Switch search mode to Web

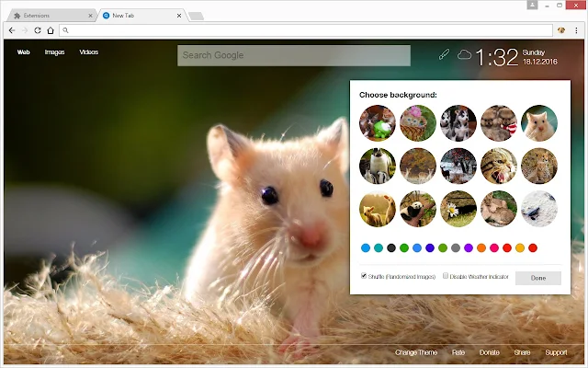click(23, 52)
